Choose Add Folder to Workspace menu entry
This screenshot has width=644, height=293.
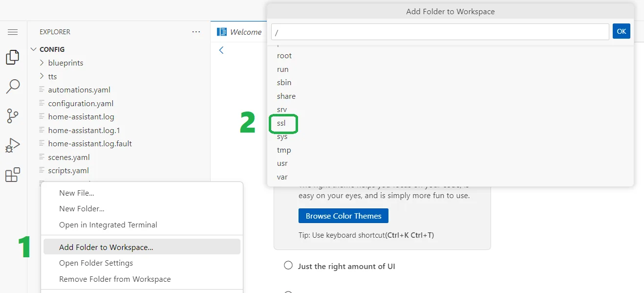(106, 247)
